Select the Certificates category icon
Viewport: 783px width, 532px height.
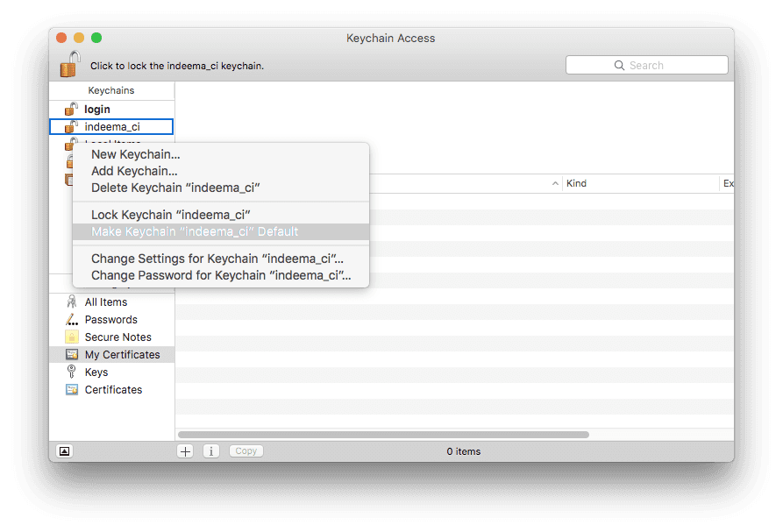[72, 389]
